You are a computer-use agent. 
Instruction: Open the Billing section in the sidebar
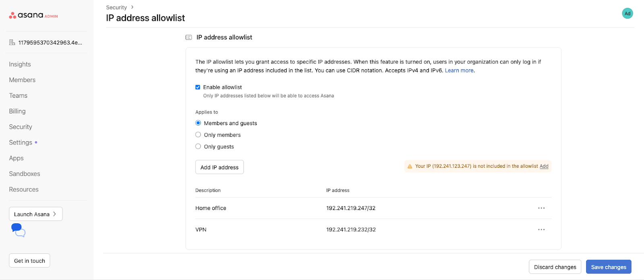point(17,111)
